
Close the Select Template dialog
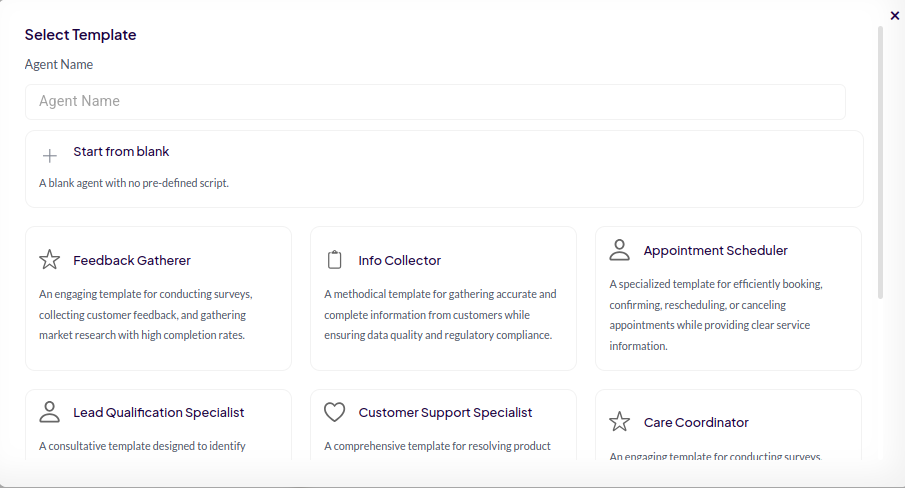coord(894,15)
